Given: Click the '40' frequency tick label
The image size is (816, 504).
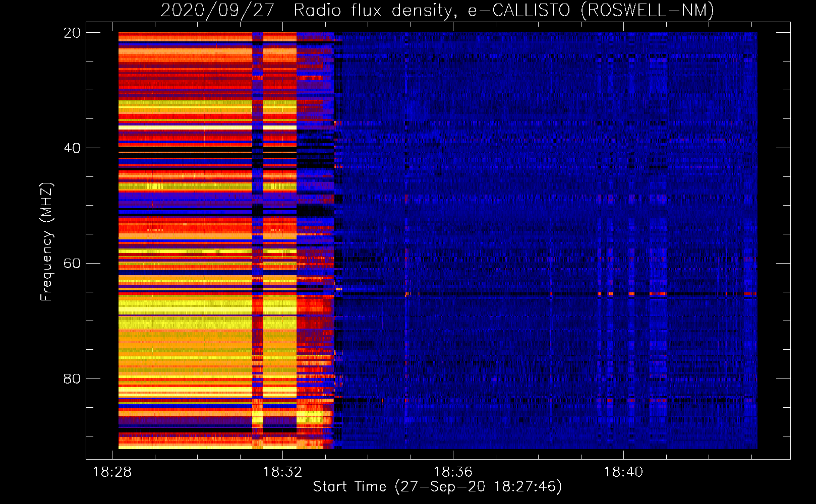Looking at the screenshot, I should pyautogui.click(x=72, y=148).
